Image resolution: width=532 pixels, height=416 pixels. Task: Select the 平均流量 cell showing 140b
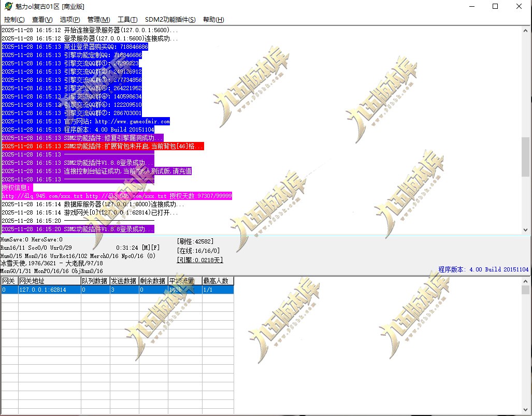pyautogui.click(x=185, y=290)
